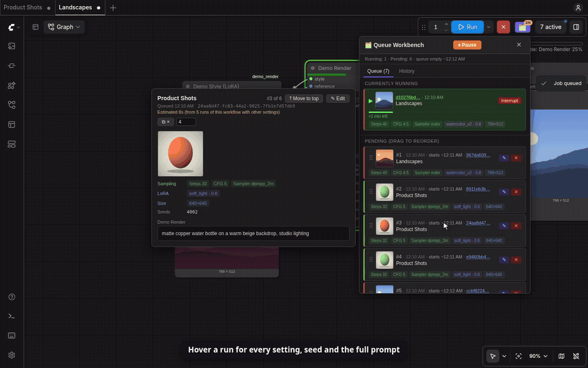Remove pending job #2 Product Shots
Screen dimensions: 588x368
[516, 191]
